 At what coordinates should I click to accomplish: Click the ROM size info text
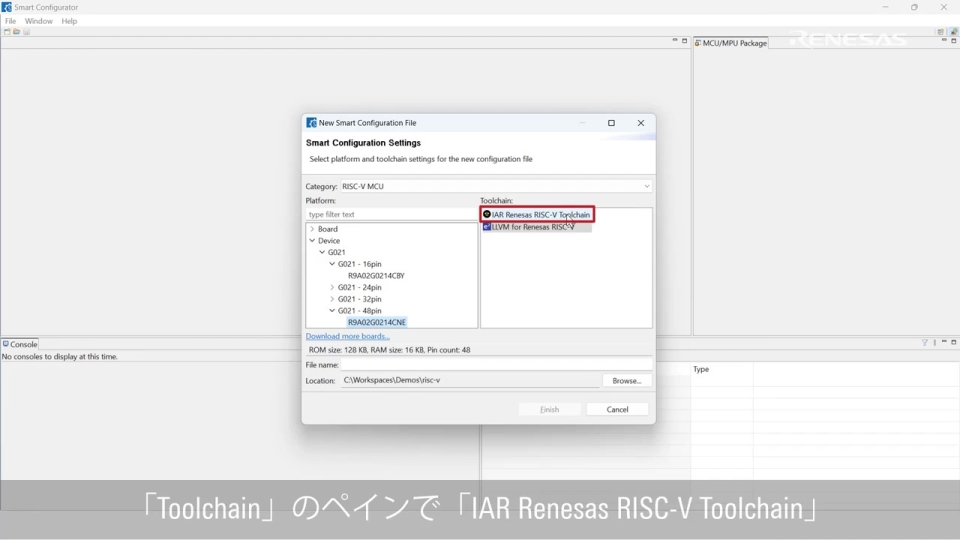[389, 350]
